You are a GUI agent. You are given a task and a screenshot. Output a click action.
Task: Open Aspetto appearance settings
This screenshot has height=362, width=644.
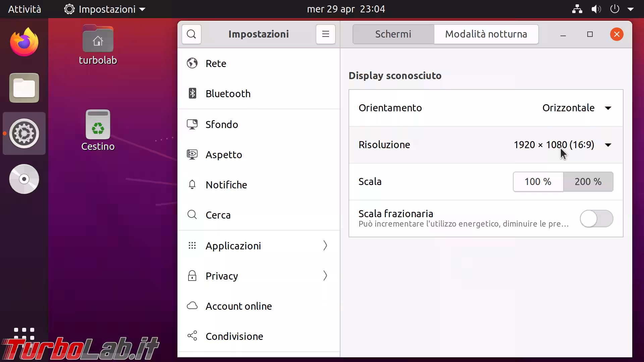tap(223, 155)
